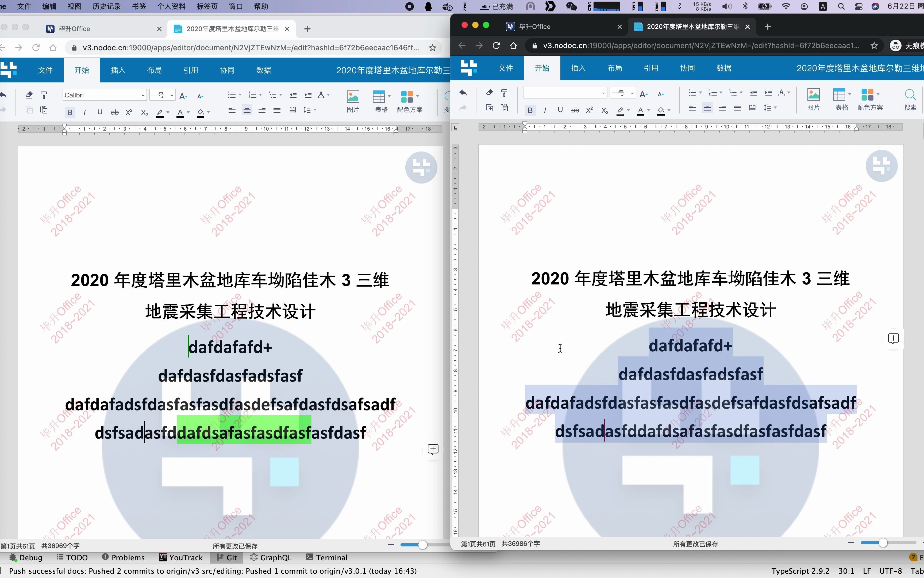Click 毕升Office logo in left window ribbon
Image resolution: width=924 pixels, height=578 pixels.
pyautogui.click(x=8, y=70)
